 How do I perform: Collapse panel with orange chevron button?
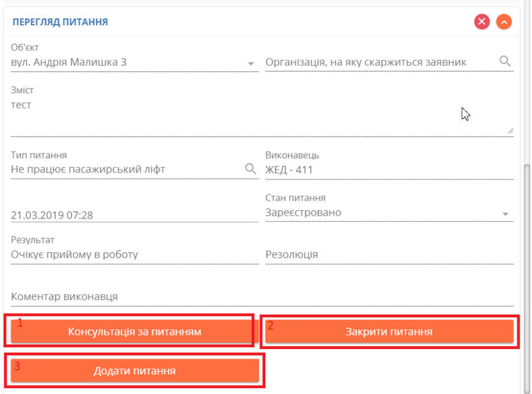504,22
